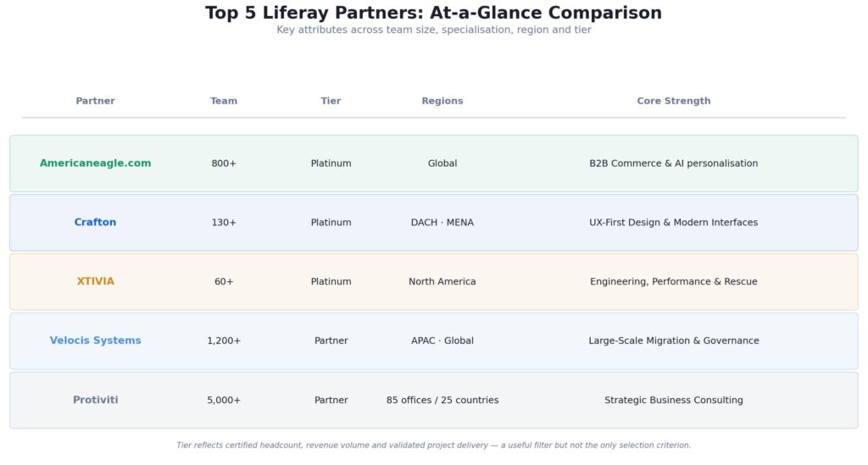Click the '5,000+' team size cell
868x465 pixels.
(x=224, y=400)
